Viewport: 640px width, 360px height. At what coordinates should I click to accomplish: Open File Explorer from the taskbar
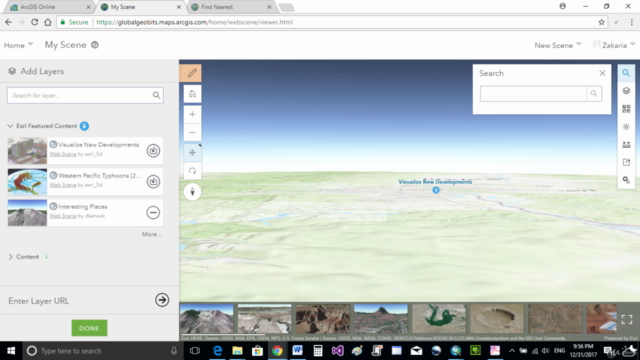click(x=237, y=351)
